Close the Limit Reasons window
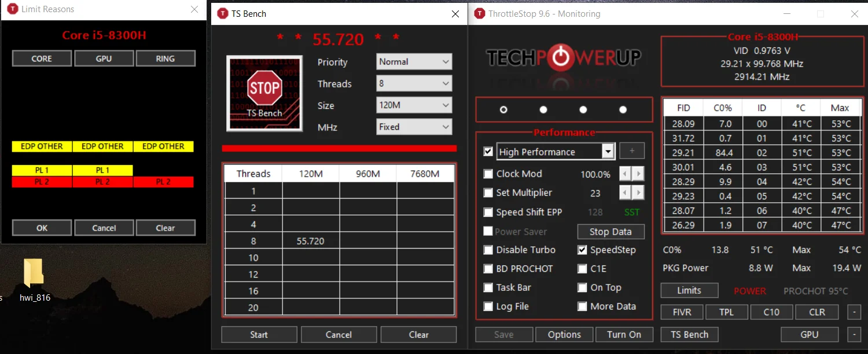 (x=194, y=9)
